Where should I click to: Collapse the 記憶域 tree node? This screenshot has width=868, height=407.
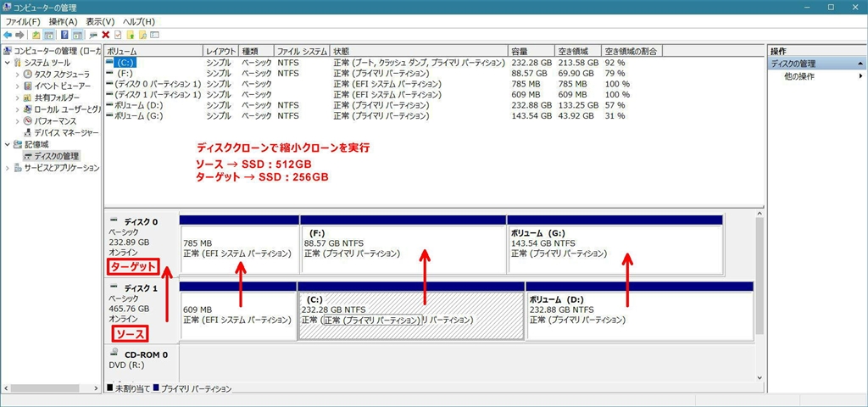(7, 144)
